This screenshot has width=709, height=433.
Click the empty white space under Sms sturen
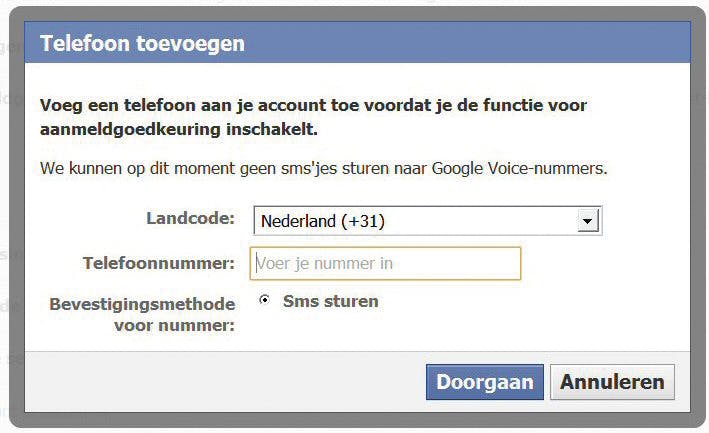pos(450,330)
